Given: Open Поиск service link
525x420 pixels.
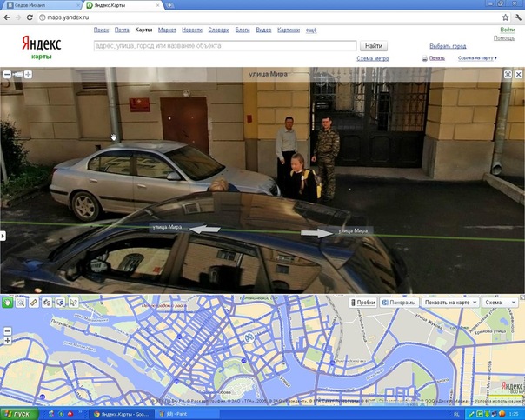Looking at the screenshot, I should (x=101, y=30).
